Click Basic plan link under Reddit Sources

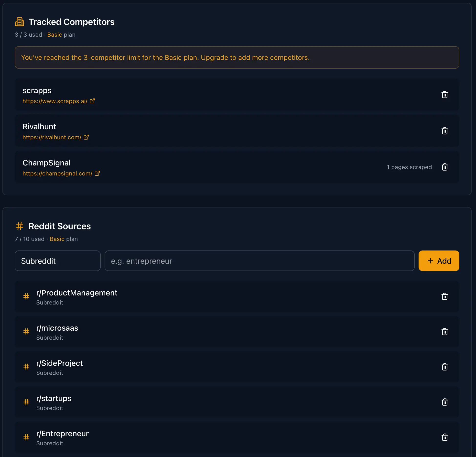pos(57,239)
